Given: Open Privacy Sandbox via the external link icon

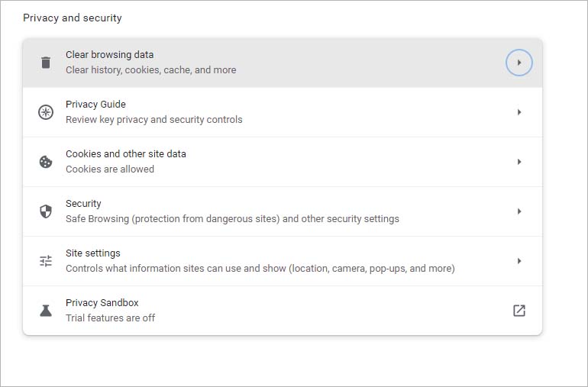Looking at the screenshot, I should tap(519, 311).
